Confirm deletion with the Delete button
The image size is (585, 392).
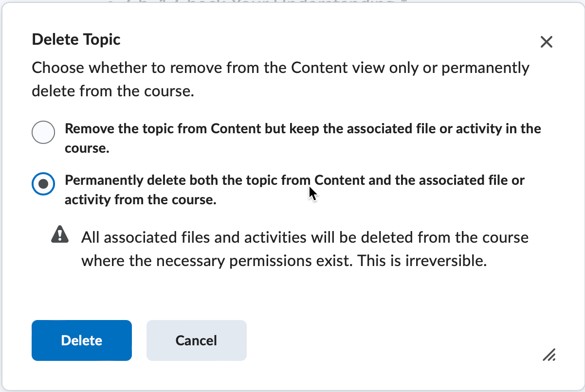pyautogui.click(x=81, y=340)
